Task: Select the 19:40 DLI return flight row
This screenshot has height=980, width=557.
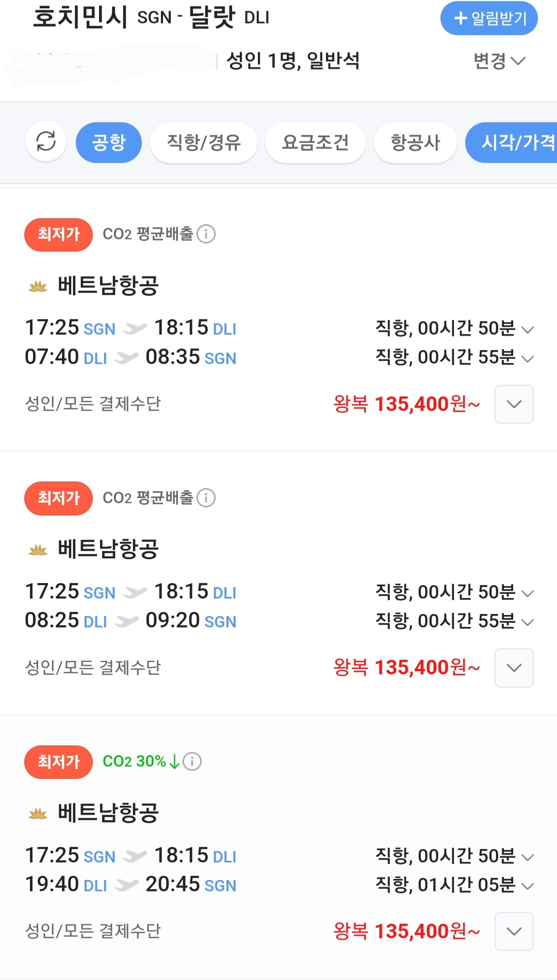Action: click(130, 885)
